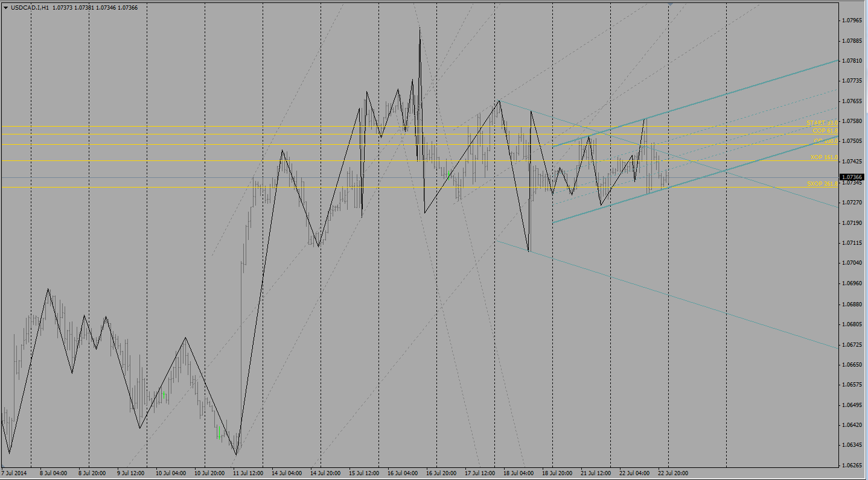Click the 7 Jul 2014 date label
Viewport: 868px width, 480px height.
[x=14, y=473]
